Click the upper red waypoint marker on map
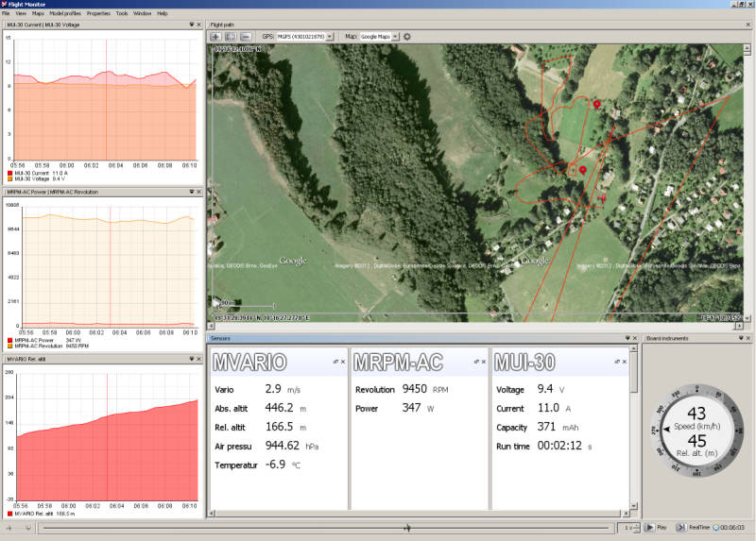This screenshot has width=756, height=541. tap(597, 105)
